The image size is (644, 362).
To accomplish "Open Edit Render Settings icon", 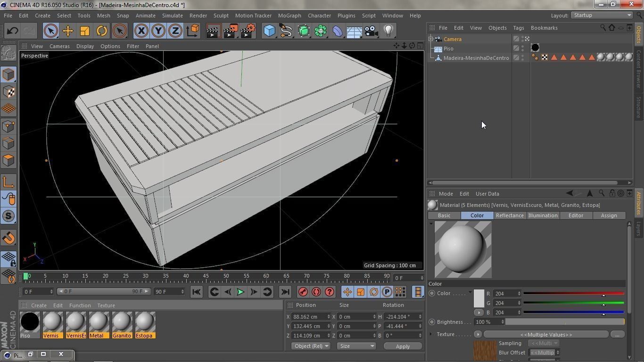I will (x=248, y=31).
